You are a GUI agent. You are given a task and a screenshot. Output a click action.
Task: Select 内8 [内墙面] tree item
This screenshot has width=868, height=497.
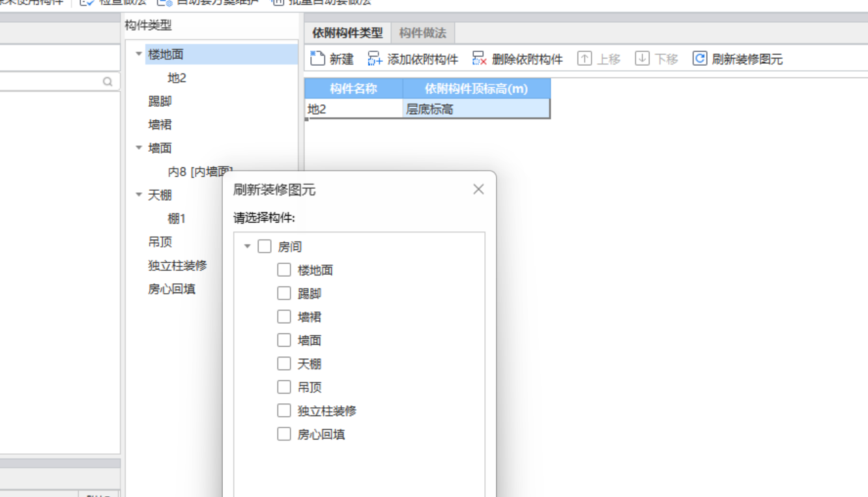(x=200, y=171)
